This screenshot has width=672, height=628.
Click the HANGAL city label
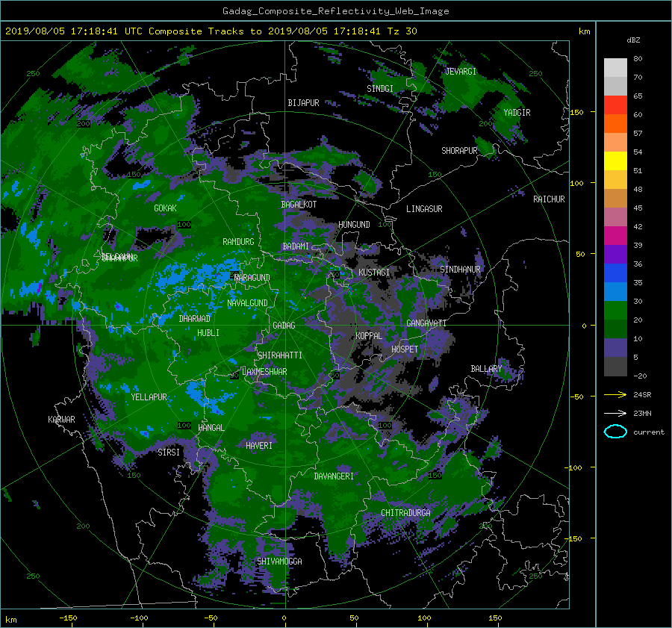[x=211, y=428]
